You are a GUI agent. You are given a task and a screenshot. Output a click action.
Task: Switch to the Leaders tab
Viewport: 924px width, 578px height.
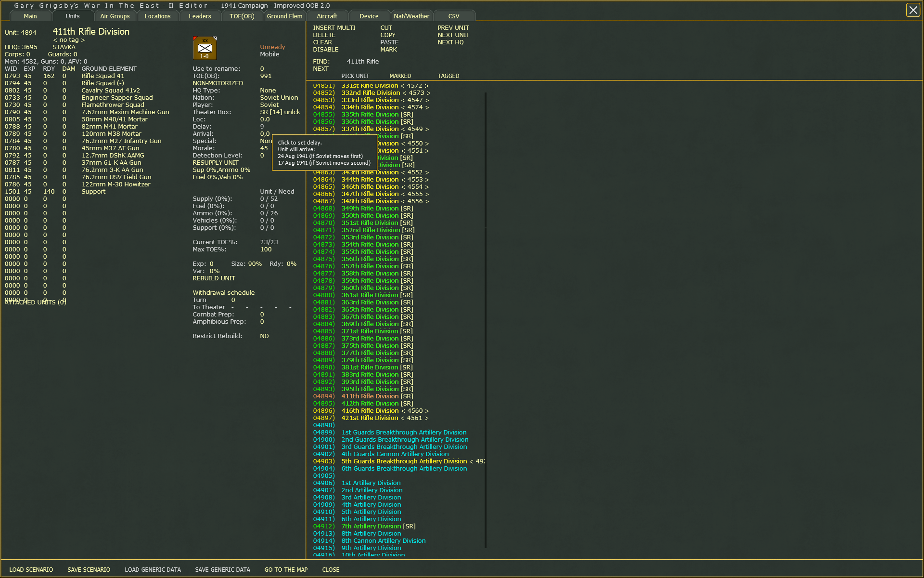click(x=200, y=16)
